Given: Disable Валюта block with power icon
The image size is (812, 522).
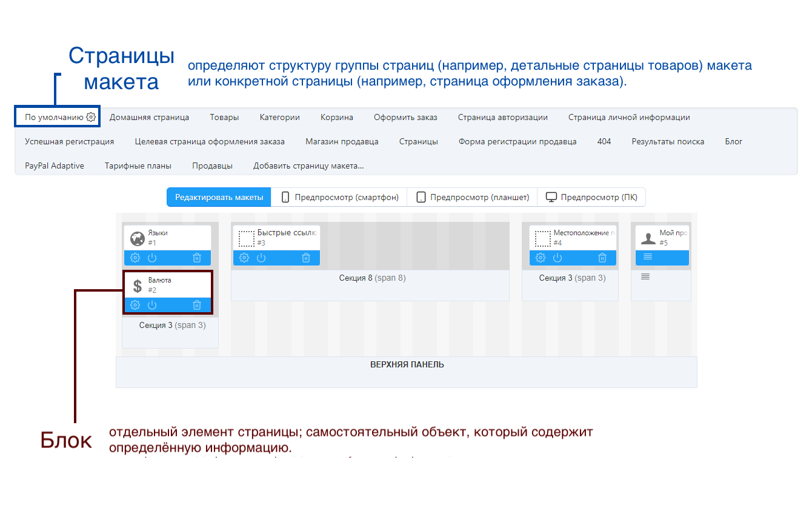Looking at the screenshot, I should tap(152, 305).
